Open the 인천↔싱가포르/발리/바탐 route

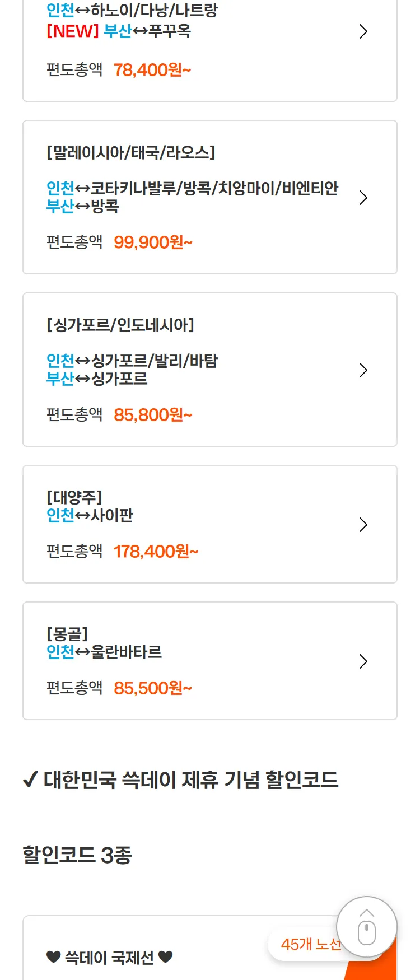[132, 361]
